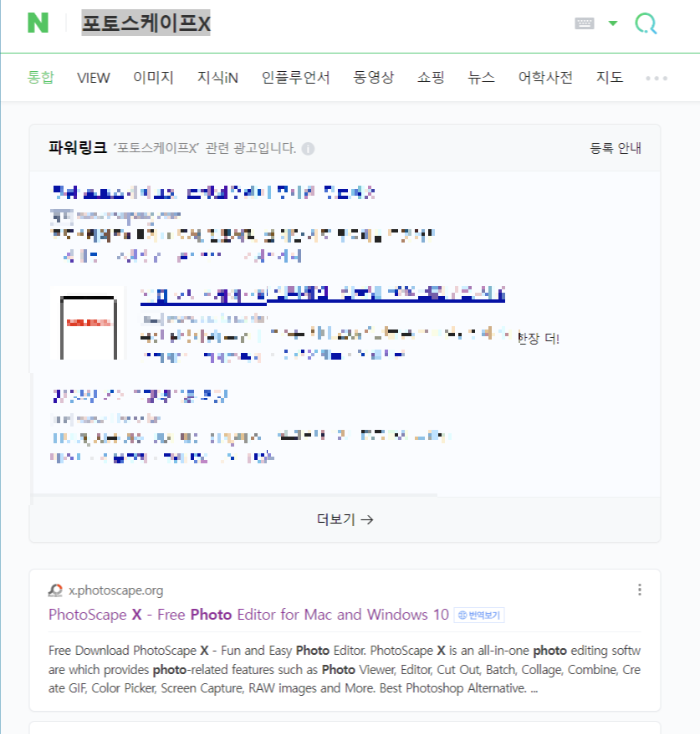Click the 파워링크 ad info icon
This screenshot has width=700, height=734.
click(x=308, y=149)
